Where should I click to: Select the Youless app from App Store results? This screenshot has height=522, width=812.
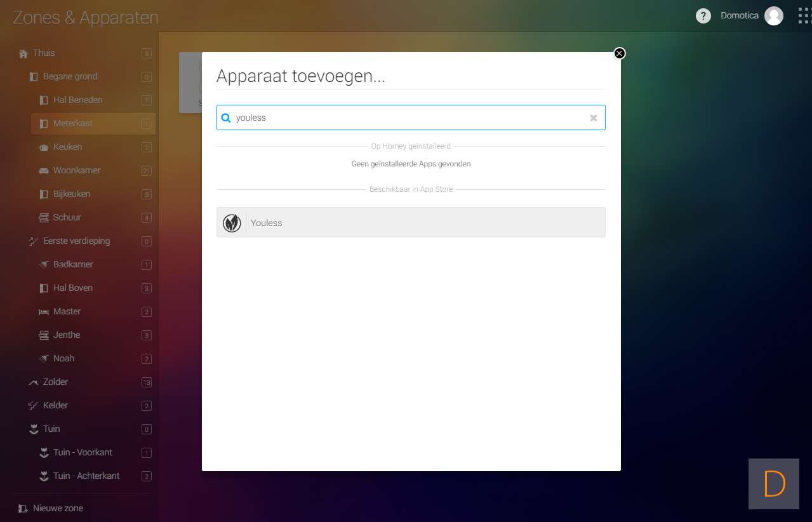pyautogui.click(x=411, y=222)
